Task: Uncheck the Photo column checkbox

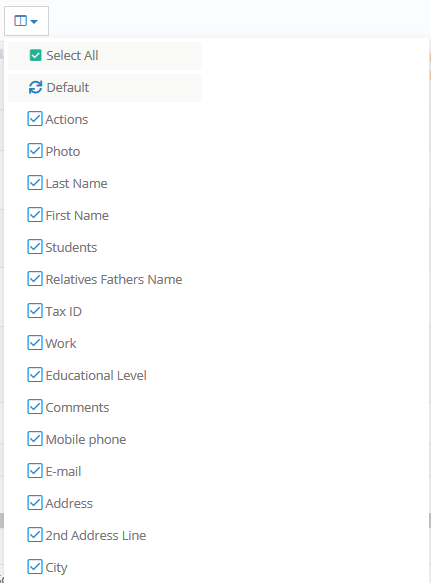Action: [x=35, y=151]
